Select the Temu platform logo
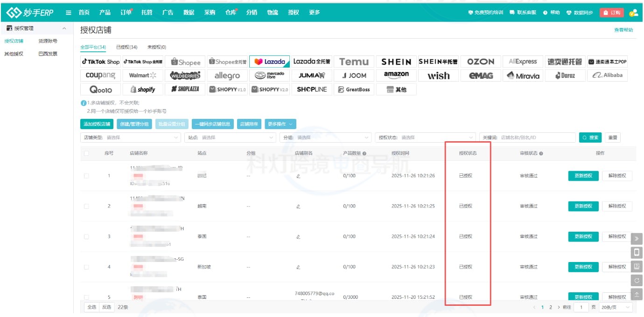Viewport: 644px width, 317px height. (354, 62)
